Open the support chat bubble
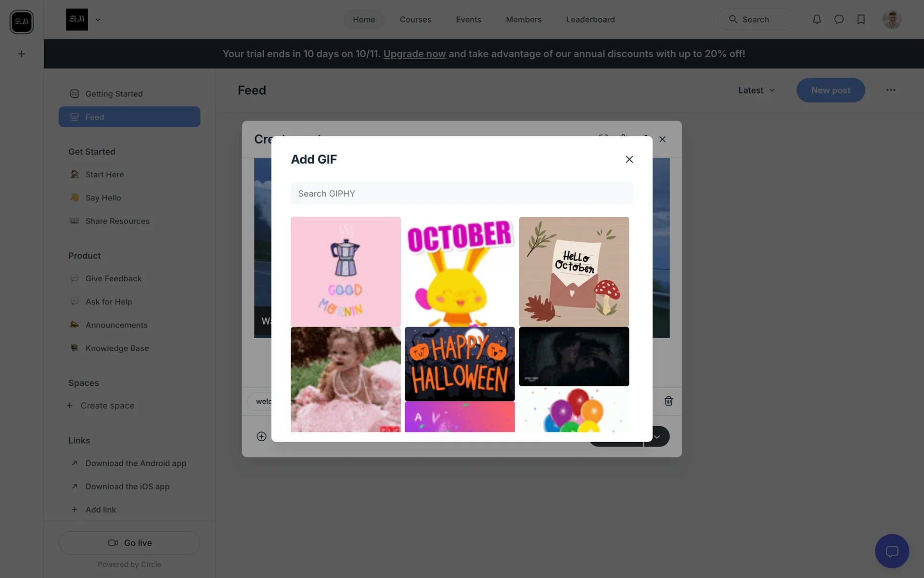Viewport: 924px width, 578px height. (892, 551)
